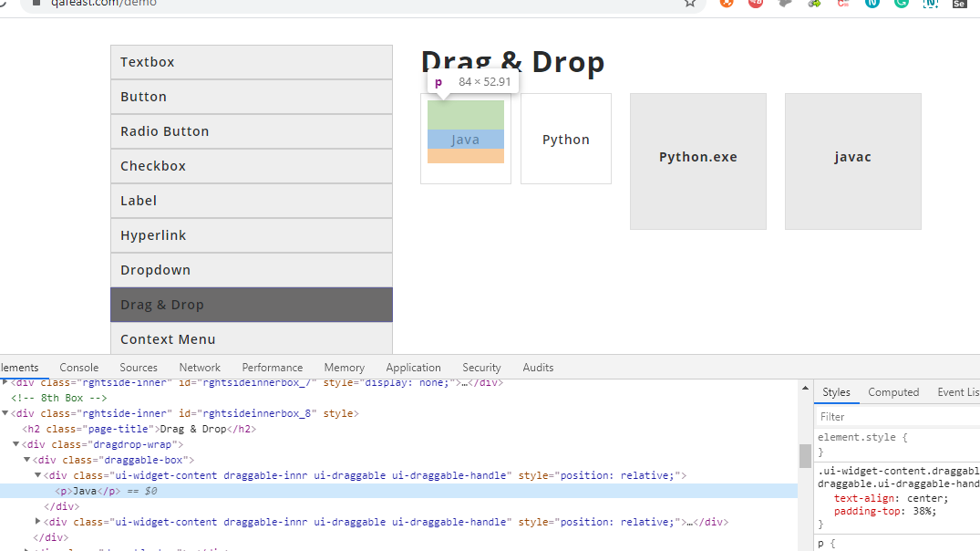Focus the styles Filter field
Image resolution: width=980 pixels, height=551 pixels.
899,417
